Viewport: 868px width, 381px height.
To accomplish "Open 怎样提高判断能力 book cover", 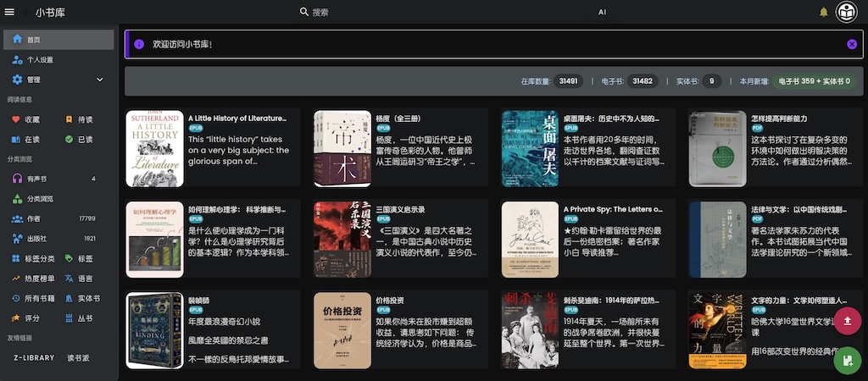I will [718, 148].
